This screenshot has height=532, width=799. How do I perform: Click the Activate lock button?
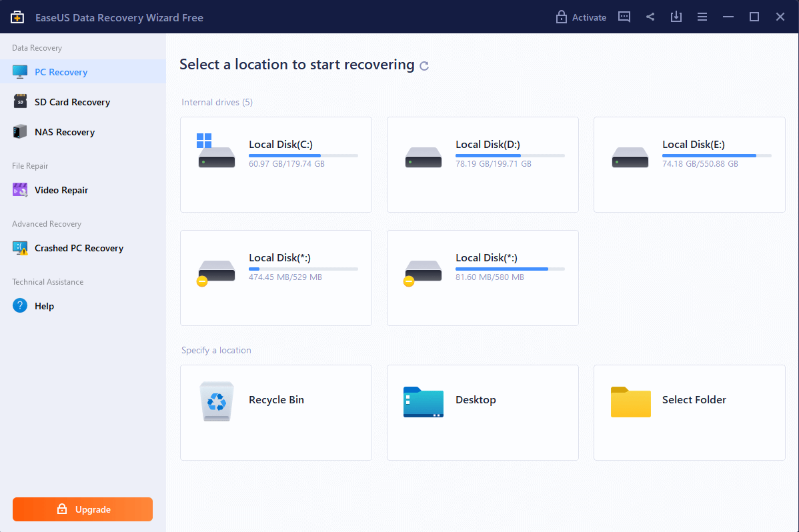coord(581,17)
